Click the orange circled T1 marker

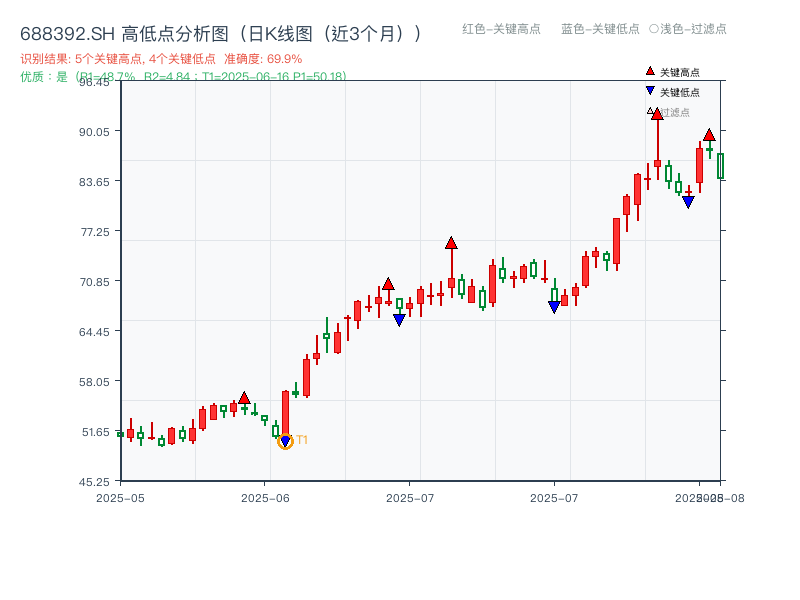285,440
